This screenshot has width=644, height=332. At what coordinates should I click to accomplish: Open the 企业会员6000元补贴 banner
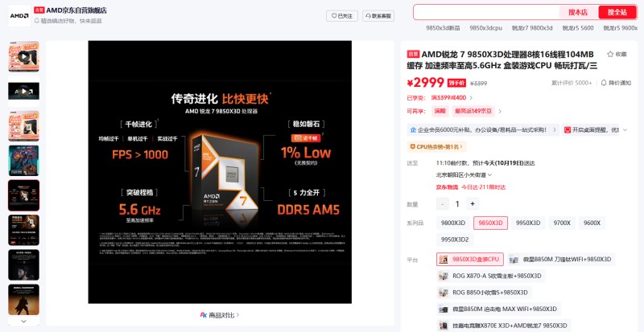point(483,130)
